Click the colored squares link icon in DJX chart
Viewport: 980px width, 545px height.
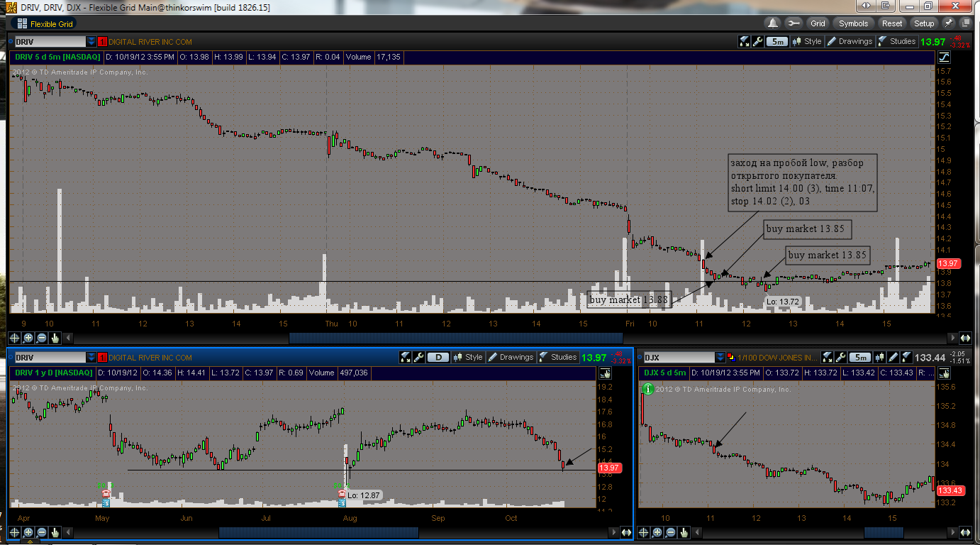(x=731, y=357)
